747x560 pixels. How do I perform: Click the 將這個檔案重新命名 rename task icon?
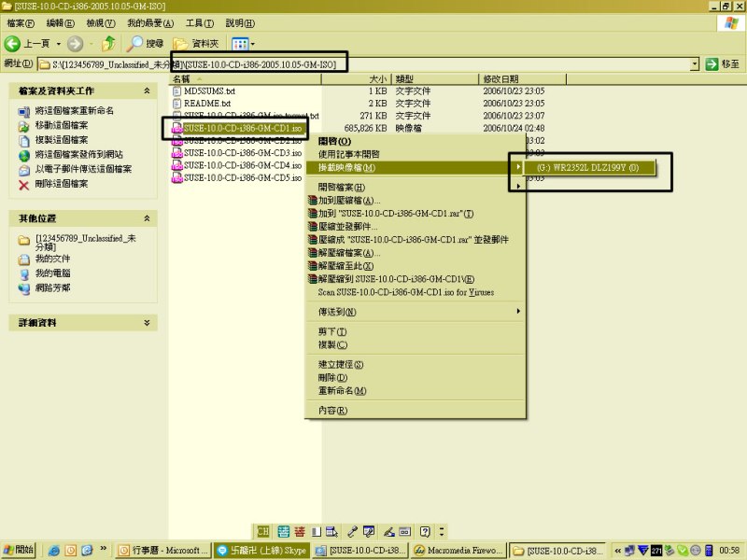[x=24, y=111]
